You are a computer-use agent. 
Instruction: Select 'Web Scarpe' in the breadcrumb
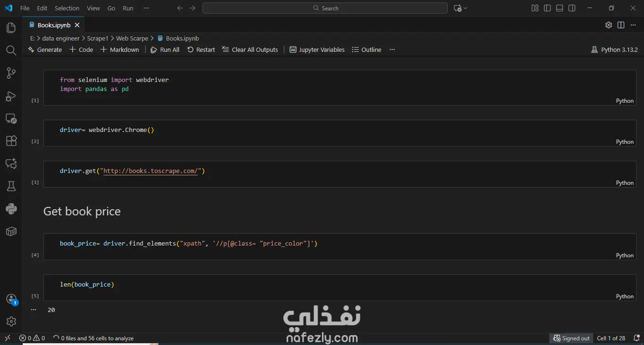132,38
